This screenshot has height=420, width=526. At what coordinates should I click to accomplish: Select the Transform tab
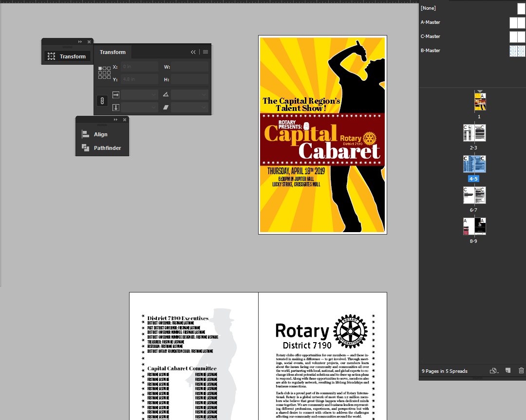113,52
